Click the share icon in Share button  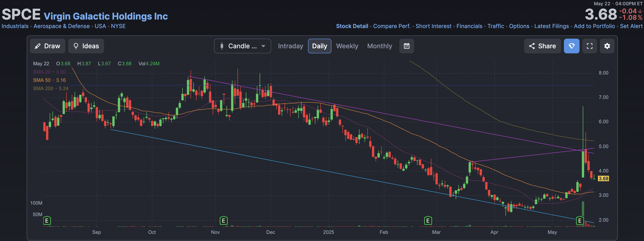[532, 46]
